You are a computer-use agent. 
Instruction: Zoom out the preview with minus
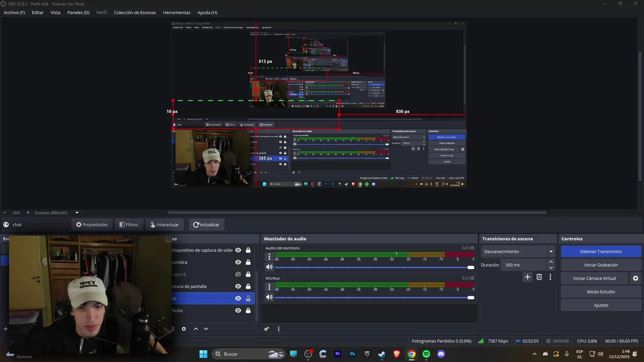pyautogui.click(x=5, y=213)
